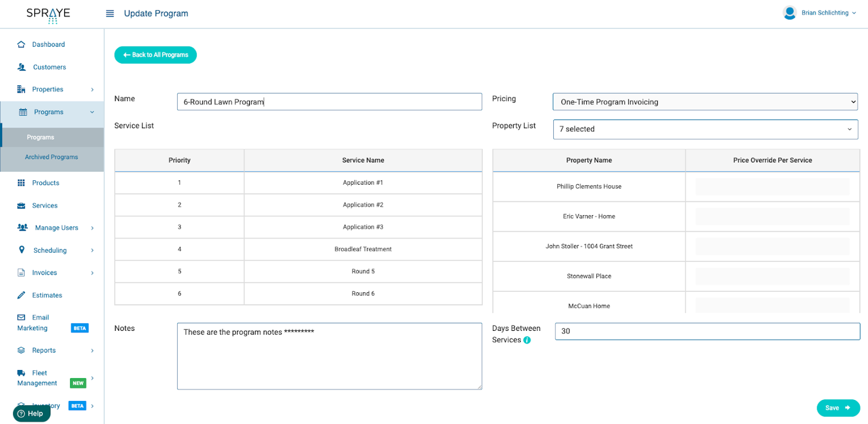Open Dashboard from the sidebar
The height and width of the screenshot is (424, 868).
tap(48, 44)
